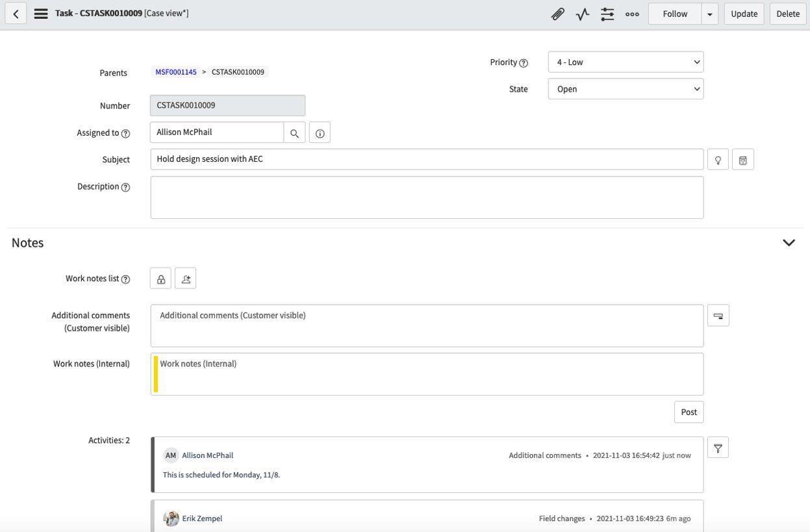Click the Follow button
Viewport: 810px width, 532px height.
(675, 14)
